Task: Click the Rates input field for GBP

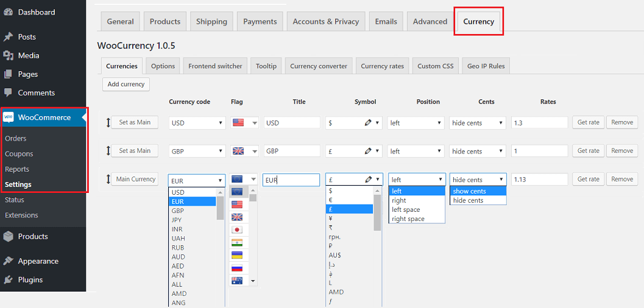Action: tap(539, 151)
